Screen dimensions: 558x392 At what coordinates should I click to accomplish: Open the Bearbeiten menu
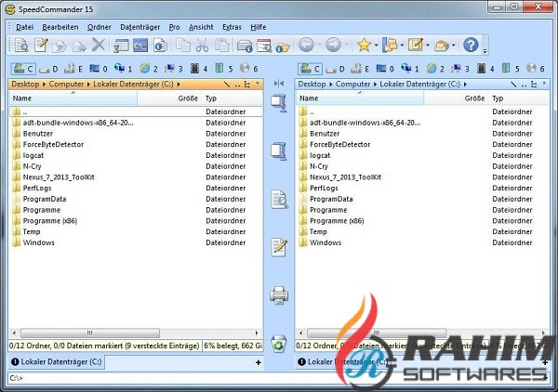[x=60, y=27]
